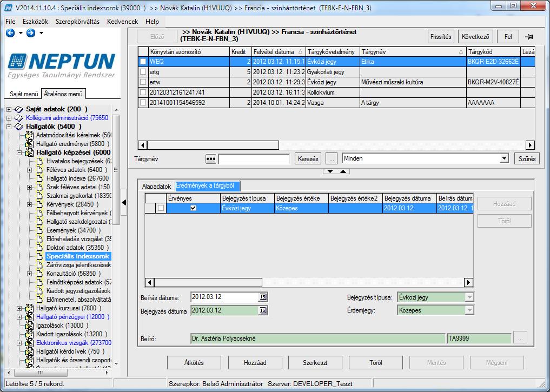The height and width of the screenshot is (392, 550).
Task: Toggle checkbox for row 20141001154546592
Action: point(143,103)
